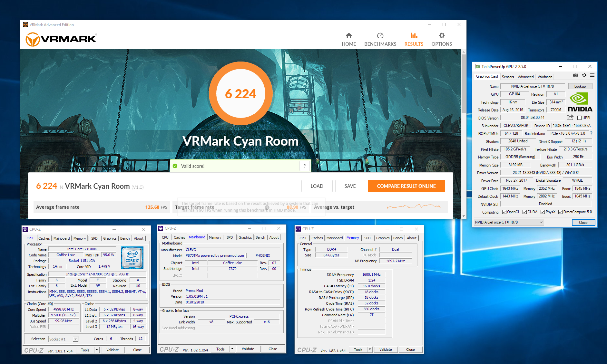The height and width of the screenshot is (364, 607).
Task: Click DRAM Frequency value 1600.1 MHz
Action: click(371, 275)
